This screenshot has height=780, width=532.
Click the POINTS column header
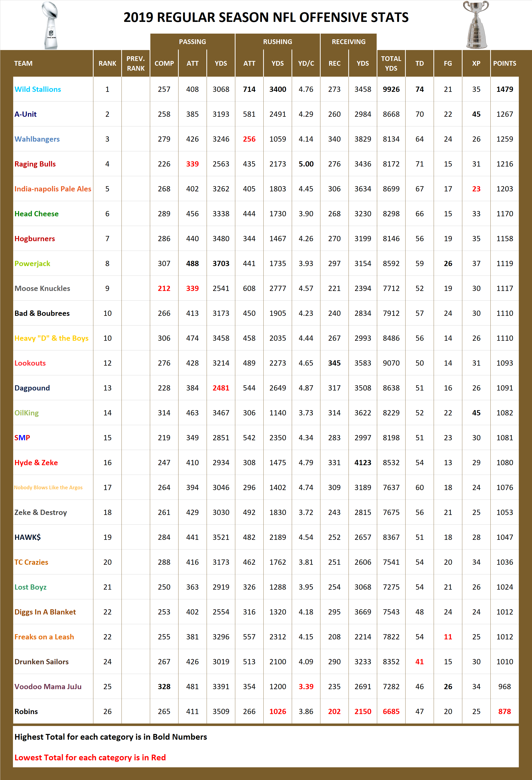click(505, 63)
